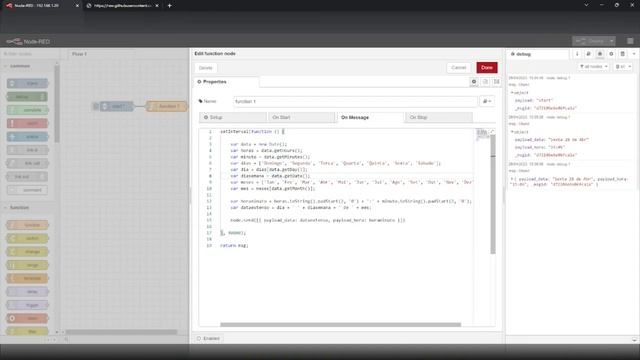This screenshot has height=360, width=640.
Task: Open the node appearance icon
Action: coord(497,82)
